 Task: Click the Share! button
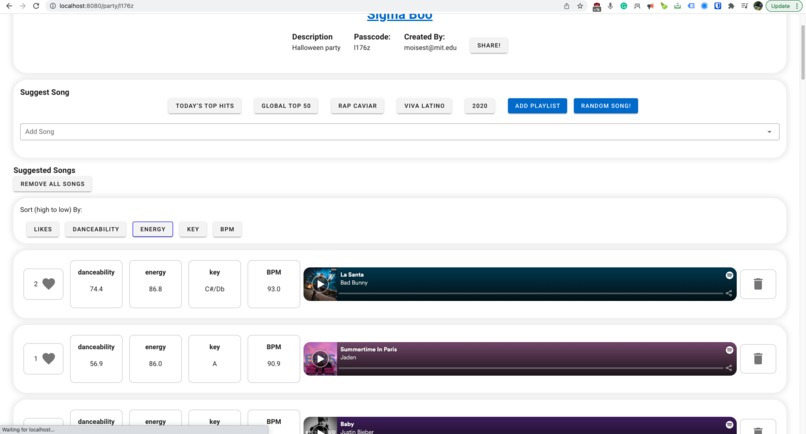coord(488,45)
